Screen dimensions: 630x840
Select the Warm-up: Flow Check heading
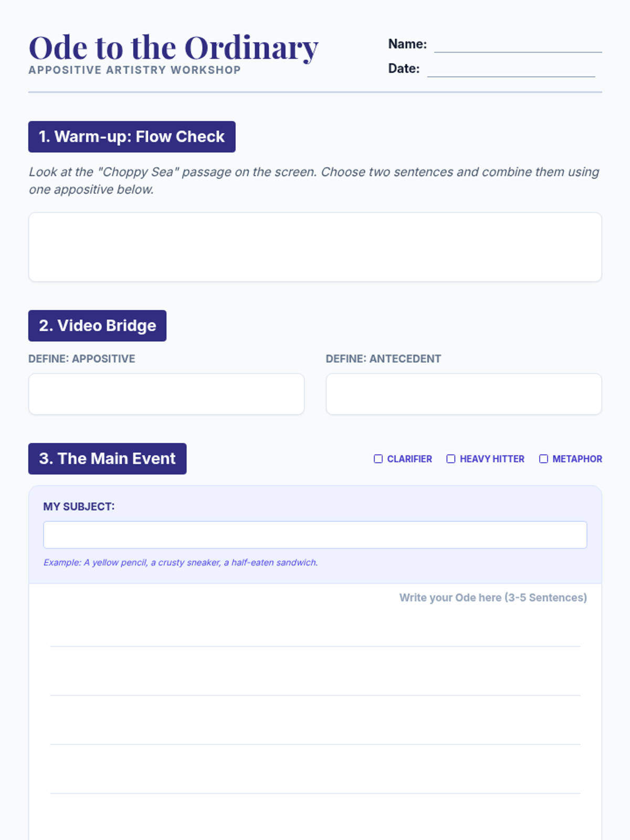(132, 136)
